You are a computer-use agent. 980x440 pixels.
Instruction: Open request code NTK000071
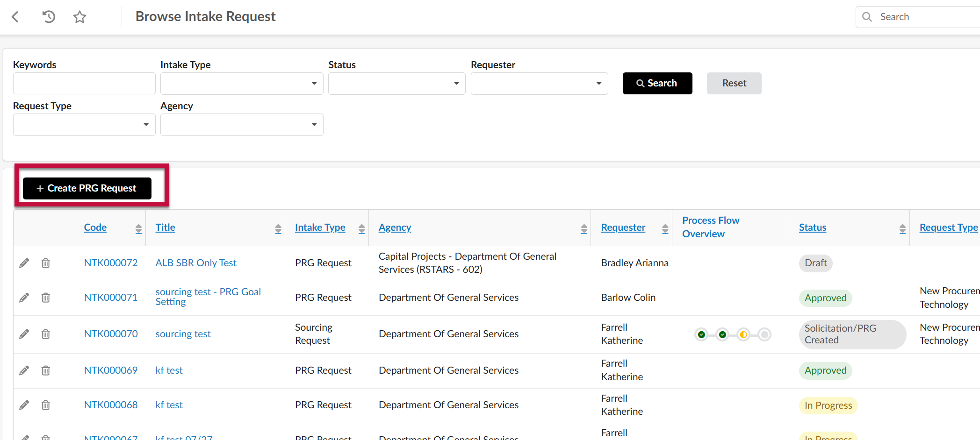click(111, 298)
